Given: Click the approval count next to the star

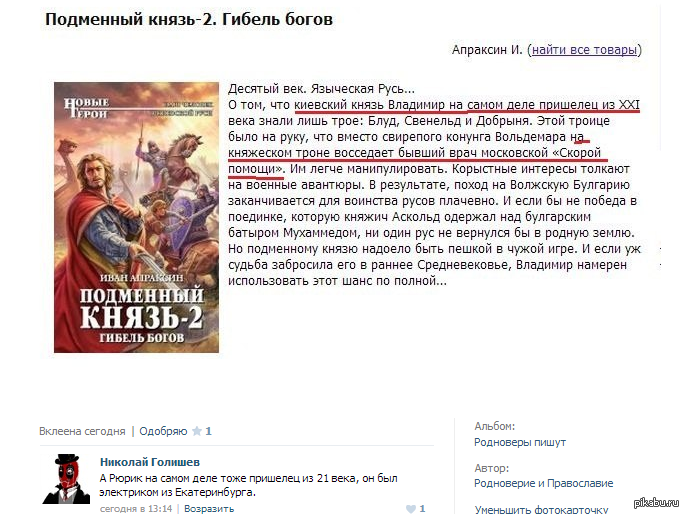Looking at the screenshot, I should tap(209, 431).
